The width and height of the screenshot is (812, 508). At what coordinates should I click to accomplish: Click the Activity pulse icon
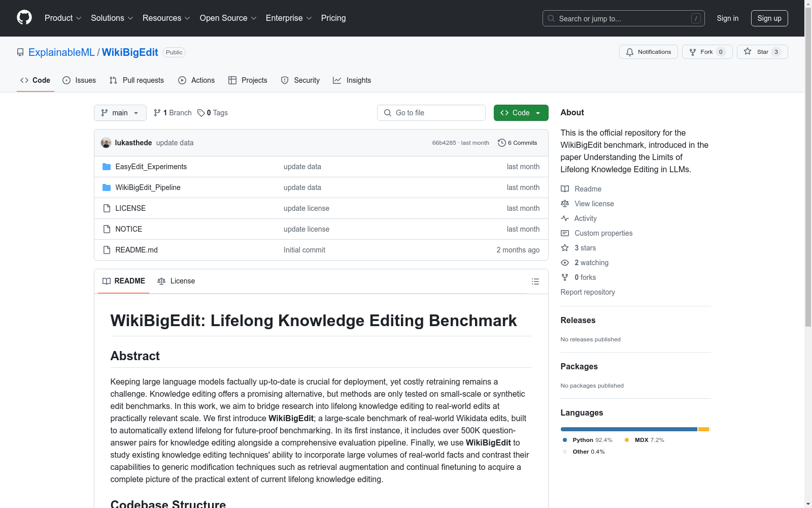point(565,218)
